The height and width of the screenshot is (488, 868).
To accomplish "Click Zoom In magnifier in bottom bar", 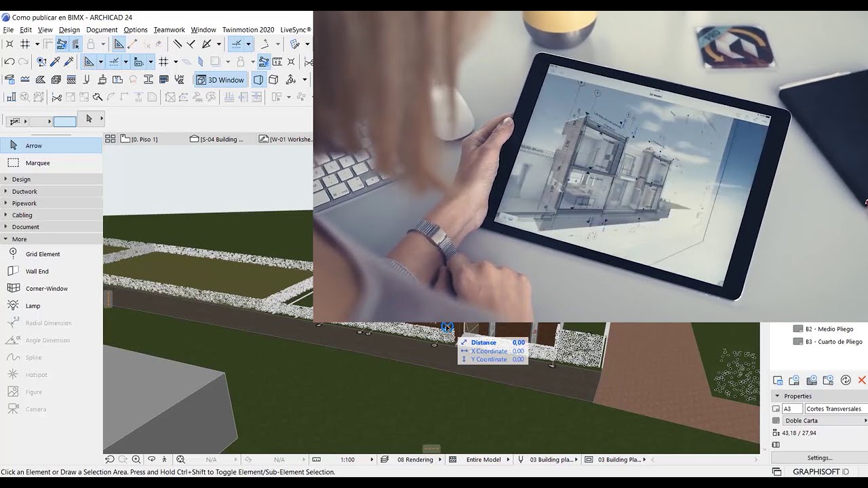I will pyautogui.click(x=136, y=460).
